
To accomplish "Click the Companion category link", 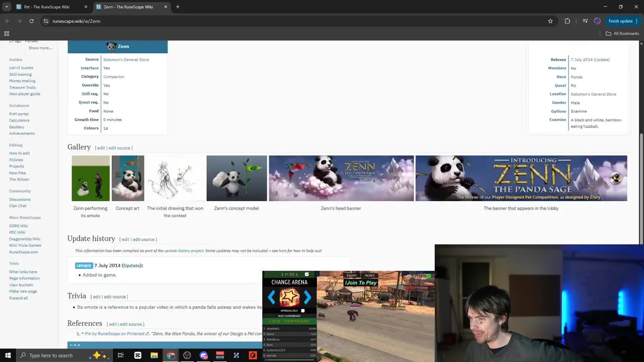I will tap(114, 76).
